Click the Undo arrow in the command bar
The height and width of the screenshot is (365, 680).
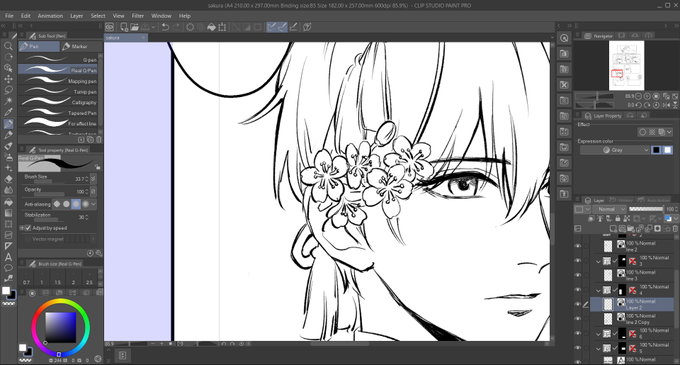[165, 27]
